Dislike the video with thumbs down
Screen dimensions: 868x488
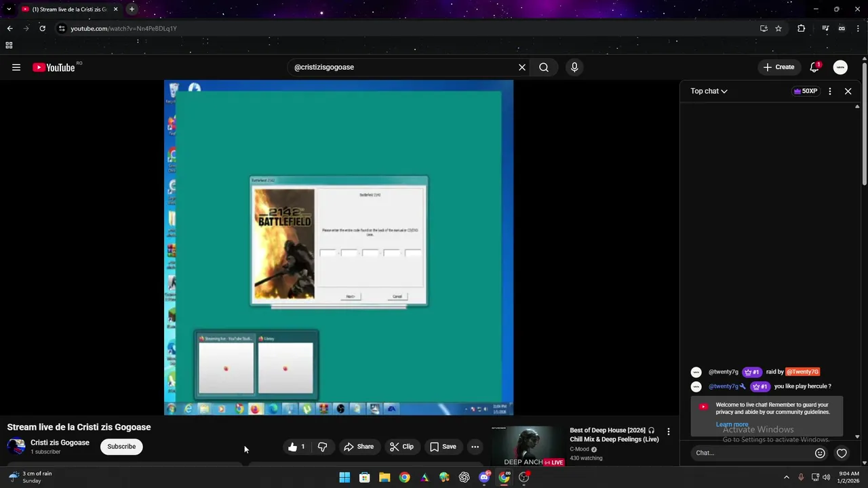[x=323, y=447]
